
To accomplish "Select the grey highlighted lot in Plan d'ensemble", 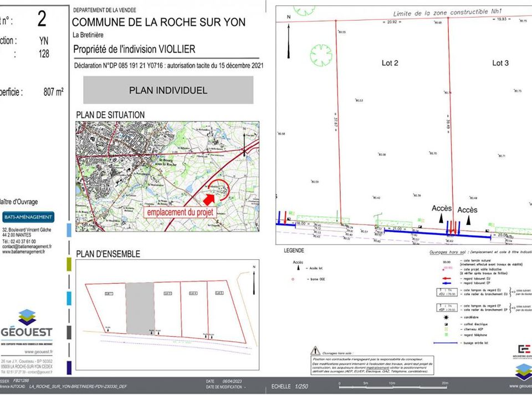I will tap(140, 308).
